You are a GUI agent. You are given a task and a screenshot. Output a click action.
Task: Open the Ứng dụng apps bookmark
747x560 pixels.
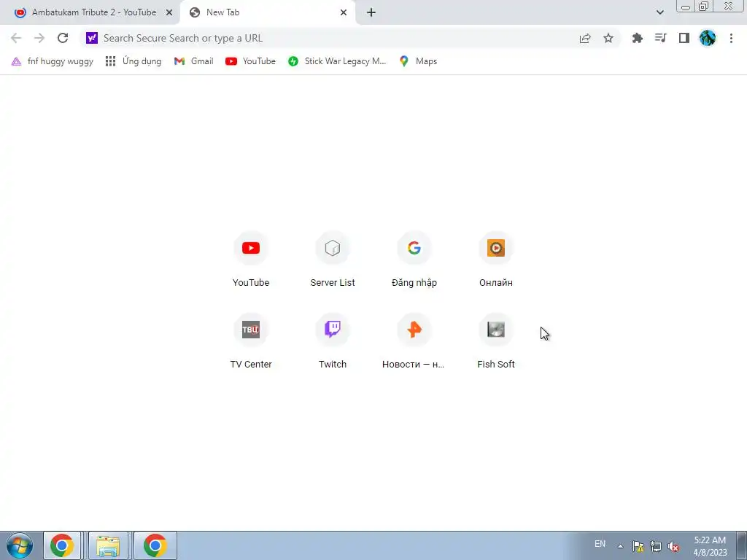[134, 61]
